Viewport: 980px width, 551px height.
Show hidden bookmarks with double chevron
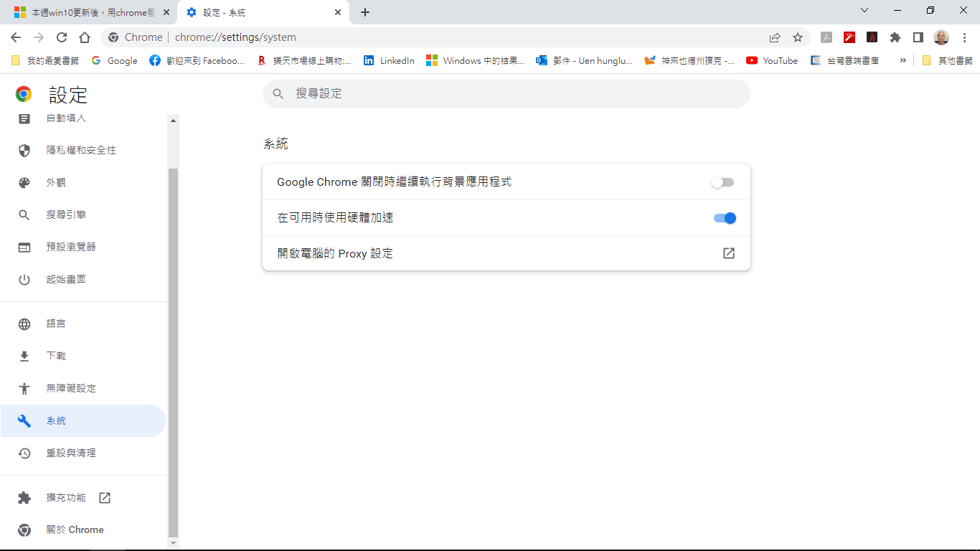pyautogui.click(x=903, y=61)
